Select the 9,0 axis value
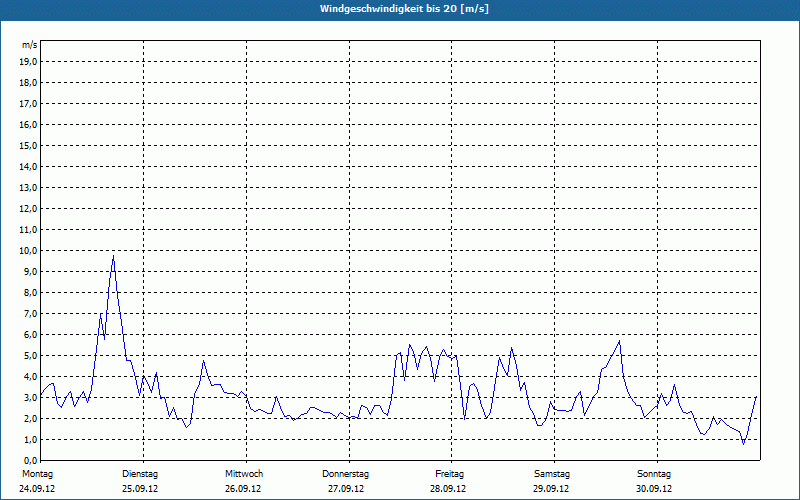The width and height of the screenshot is (800, 500). coord(31,271)
